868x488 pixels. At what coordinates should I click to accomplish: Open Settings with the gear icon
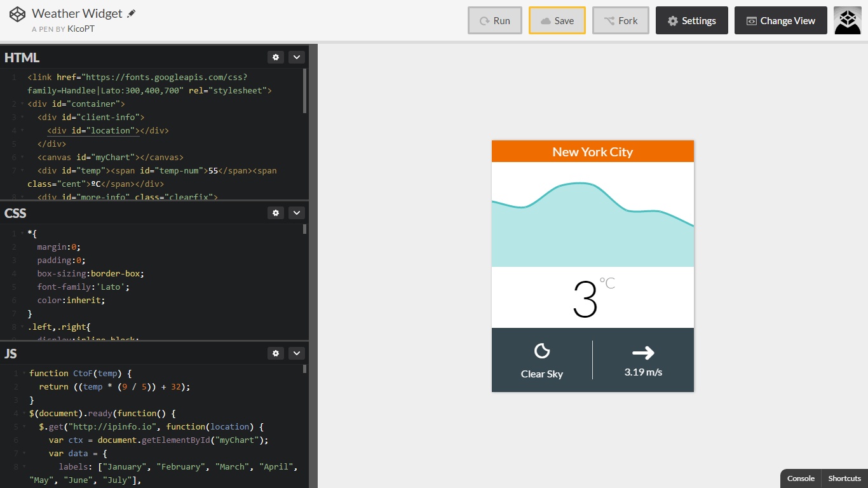coord(691,20)
